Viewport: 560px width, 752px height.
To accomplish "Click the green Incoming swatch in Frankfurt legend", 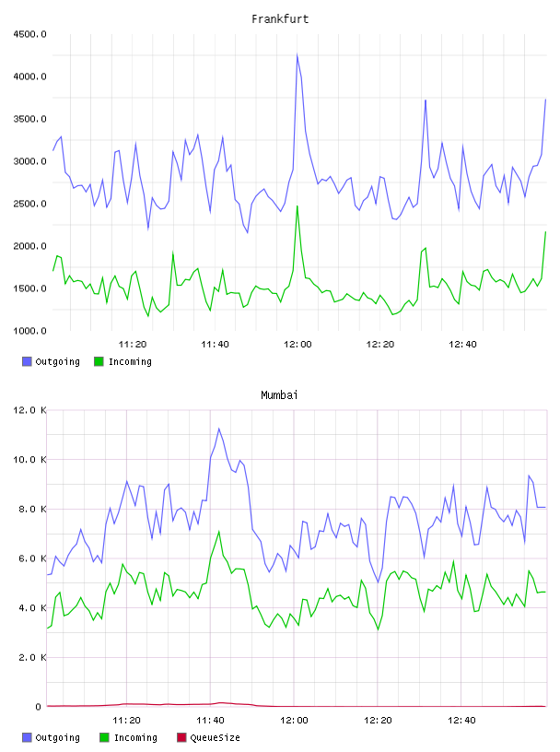I will tap(99, 361).
